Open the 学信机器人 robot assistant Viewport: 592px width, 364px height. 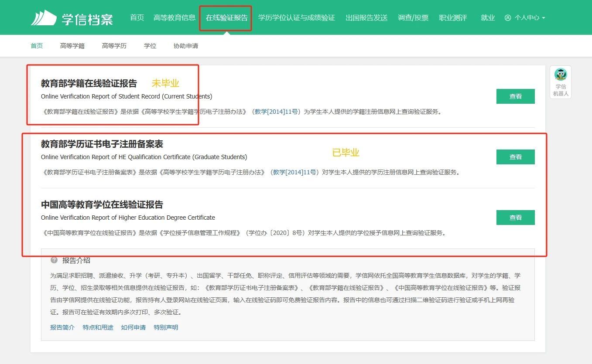(x=561, y=82)
